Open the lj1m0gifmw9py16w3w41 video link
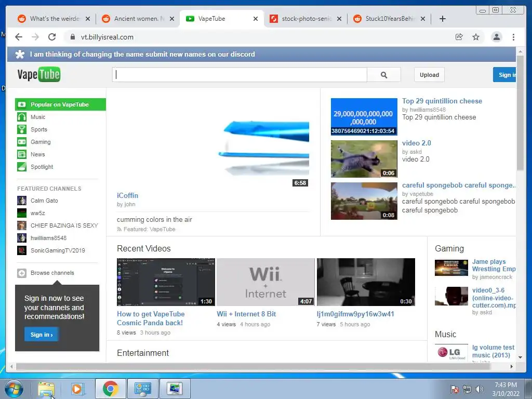The image size is (532, 399). click(x=355, y=314)
